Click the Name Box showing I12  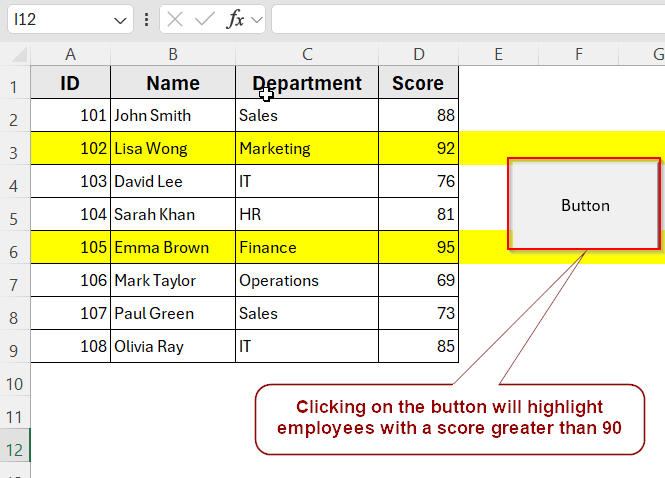(60, 20)
